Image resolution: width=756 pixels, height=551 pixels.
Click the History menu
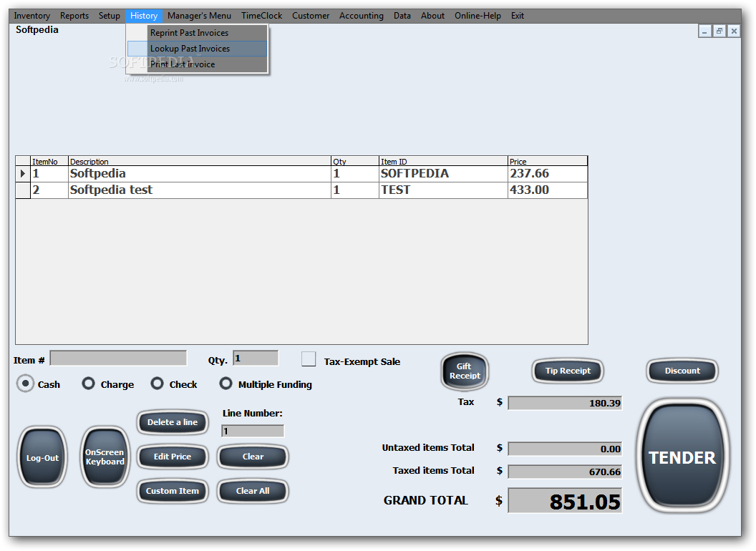coord(144,16)
